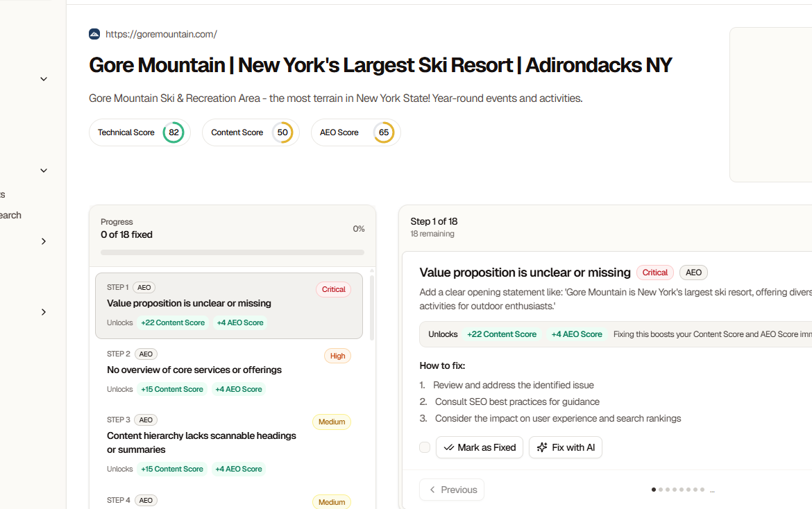Click AEO tag next to STEP 3

pyautogui.click(x=146, y=420)
